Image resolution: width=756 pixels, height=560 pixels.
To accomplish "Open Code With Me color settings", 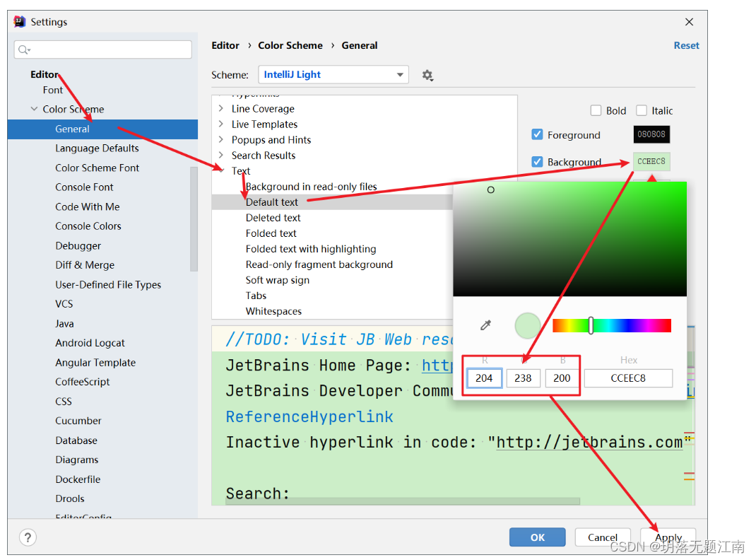I will click(x=88, y=207).
